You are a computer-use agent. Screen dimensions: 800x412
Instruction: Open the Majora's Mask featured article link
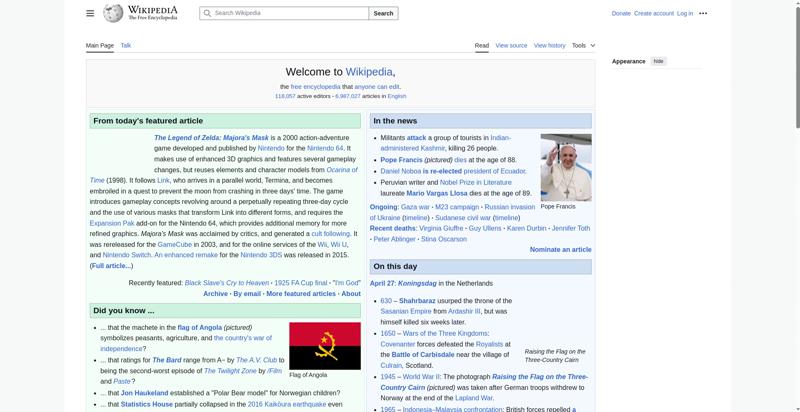point(211,138)
